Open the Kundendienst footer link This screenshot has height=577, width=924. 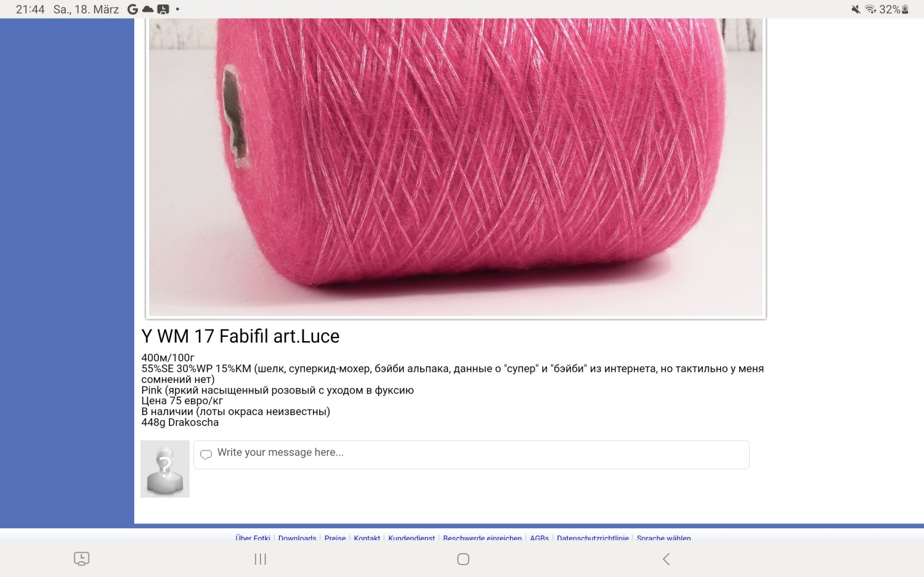[x=411, y=538]
